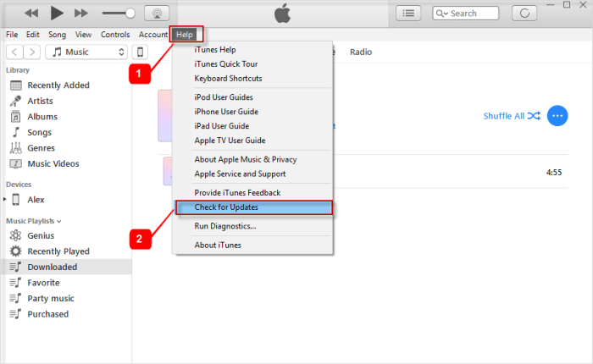Switch to the Radio tab

pyautogui.click(x=361, y=52)
